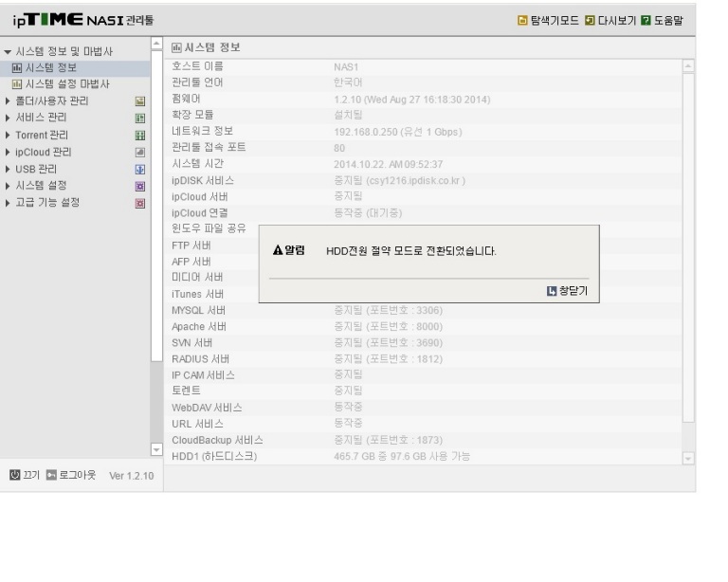
Task: Click info panel scrollbar down arrow
Action: pyautogui.click(x=688, y=459)
